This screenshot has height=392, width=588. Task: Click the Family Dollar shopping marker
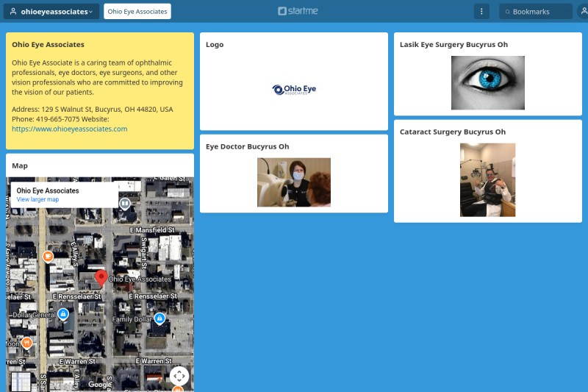[x=159, y=318]
